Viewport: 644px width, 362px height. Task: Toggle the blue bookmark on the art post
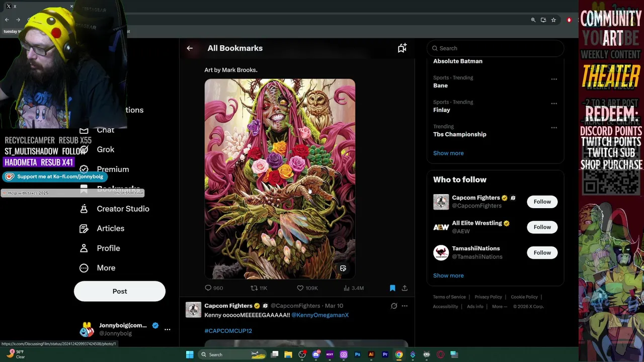[392, 288]
